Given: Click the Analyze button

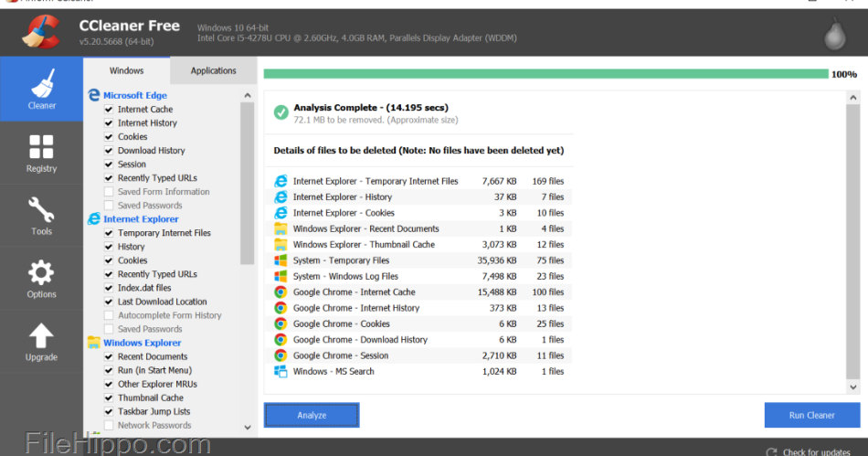Looking at the screenshot, I should coord(312,415).
